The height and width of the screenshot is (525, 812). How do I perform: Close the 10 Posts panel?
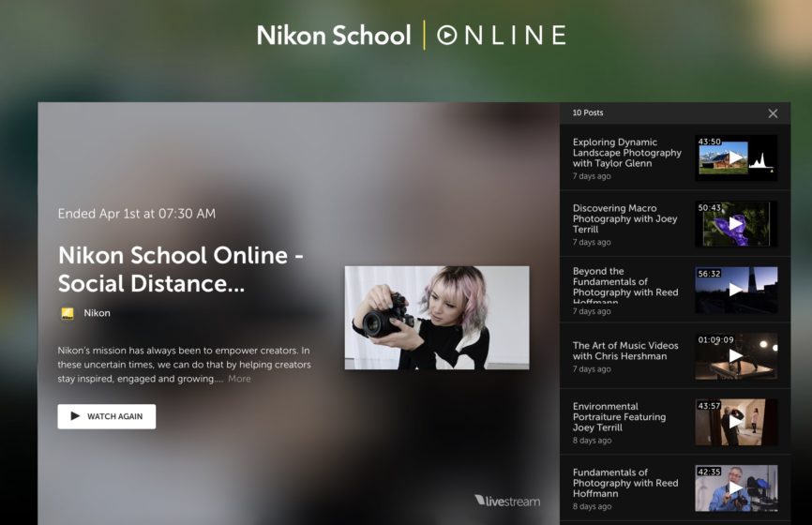click(x=773, y=113)
